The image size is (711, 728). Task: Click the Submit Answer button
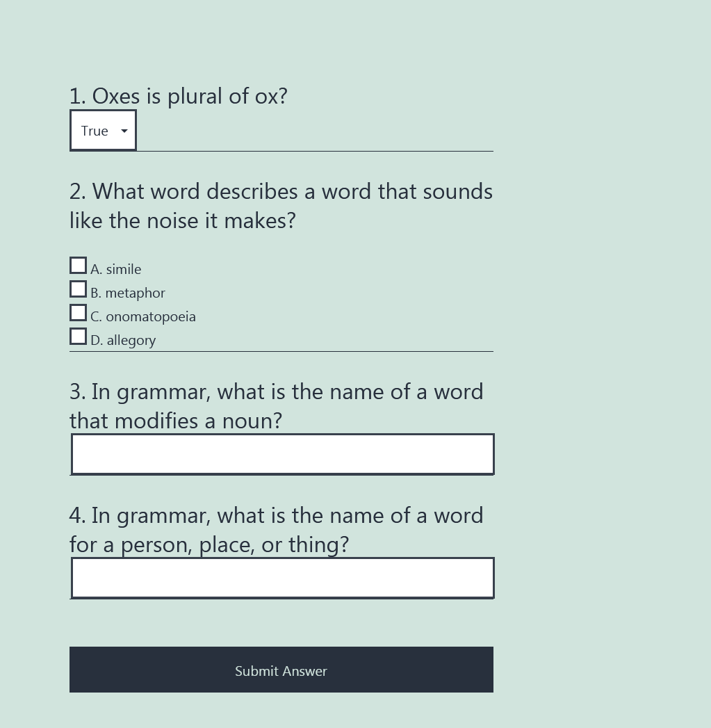281,670
